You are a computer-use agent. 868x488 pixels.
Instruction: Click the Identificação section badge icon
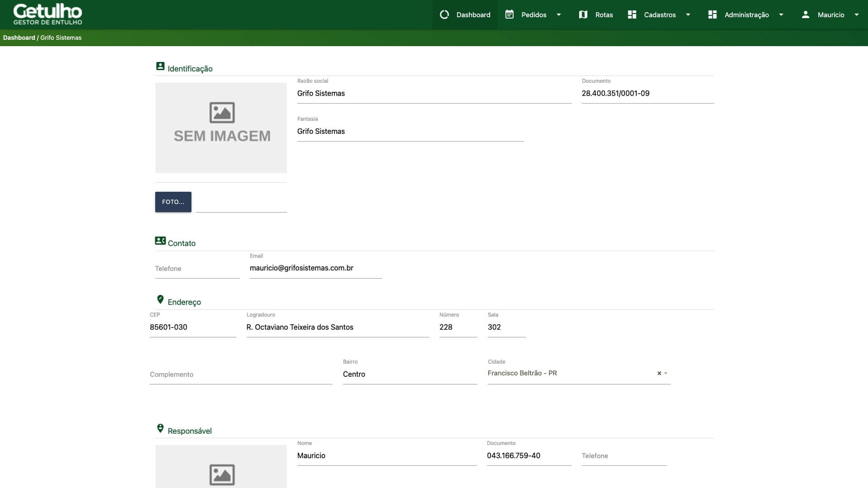[160, 66]
